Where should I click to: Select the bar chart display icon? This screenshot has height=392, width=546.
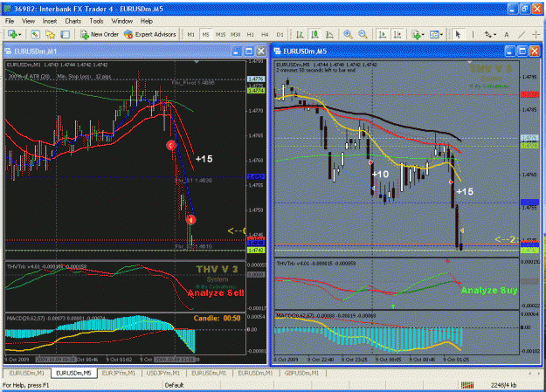[300, 34]
